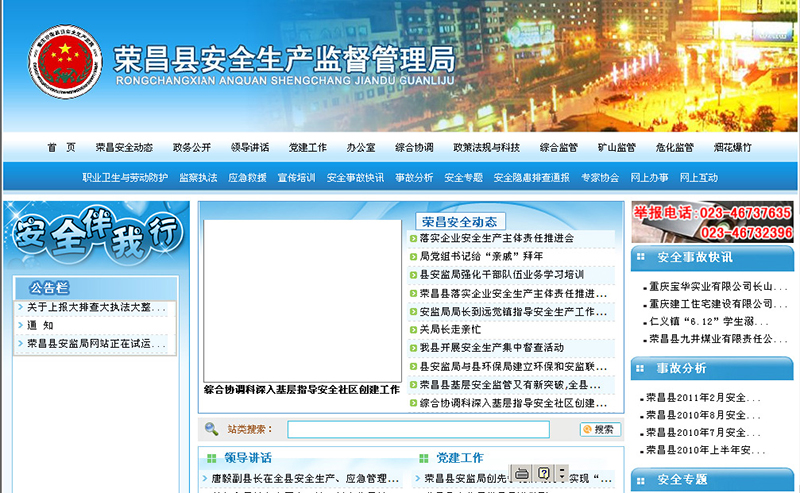Viewport: 800px width, 493px height.
Task: Select 专家协会 in blue navigation bar
Action: (600, 178)
